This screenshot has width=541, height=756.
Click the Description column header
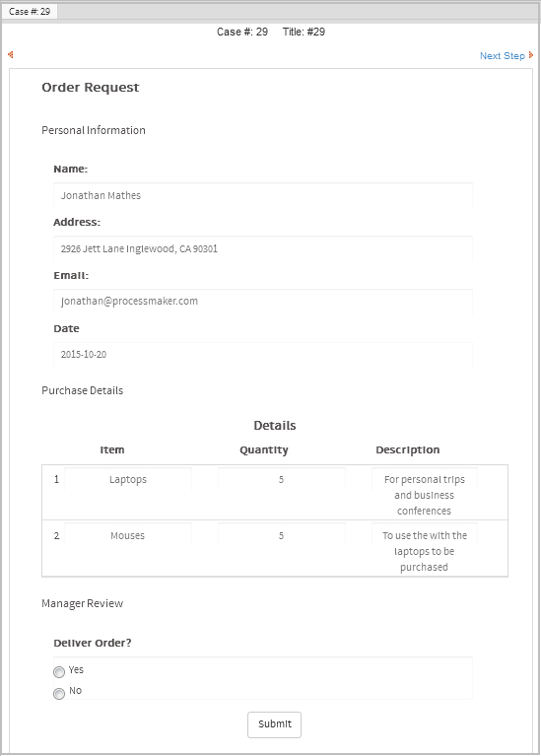click(407, 449)
